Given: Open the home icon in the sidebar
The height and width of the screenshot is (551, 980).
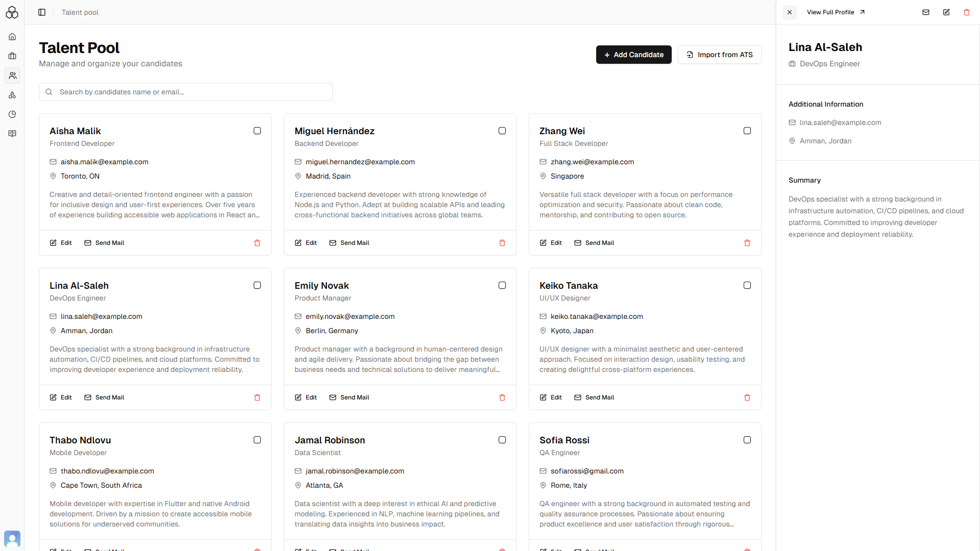Looking at the screenshot, I should (12, 37).
